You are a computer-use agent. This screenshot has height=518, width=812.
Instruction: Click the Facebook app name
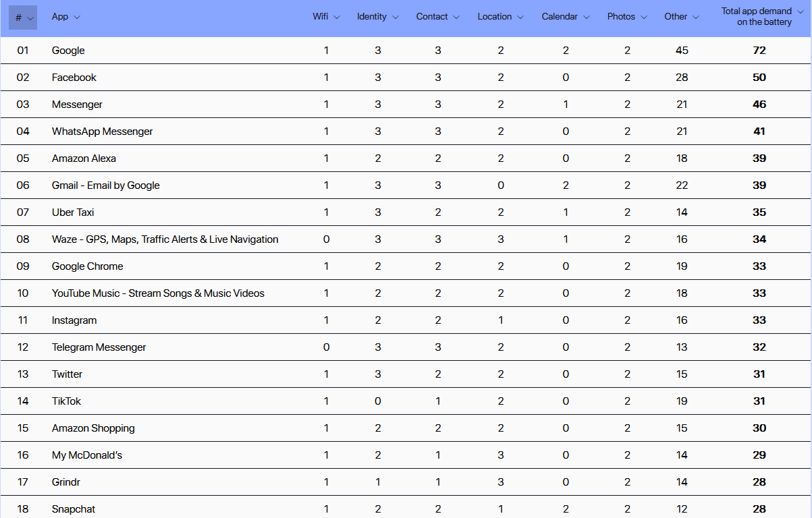click(x=74, y=78)
